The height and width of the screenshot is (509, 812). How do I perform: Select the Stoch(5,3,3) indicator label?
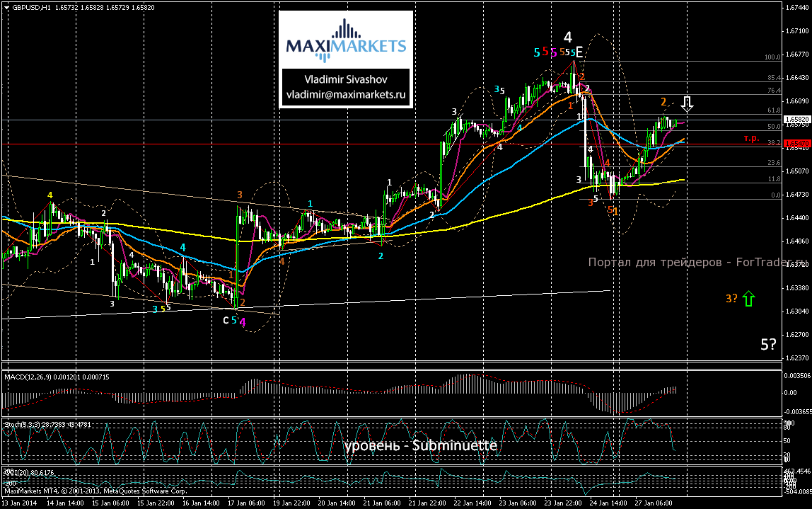[28, 424]
